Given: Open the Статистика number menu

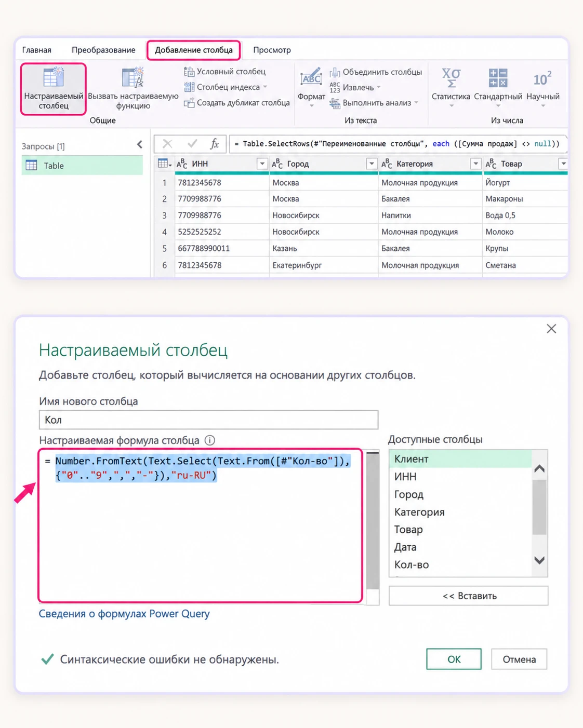Looking at the screenshot, I should click(x=451, y=87).
